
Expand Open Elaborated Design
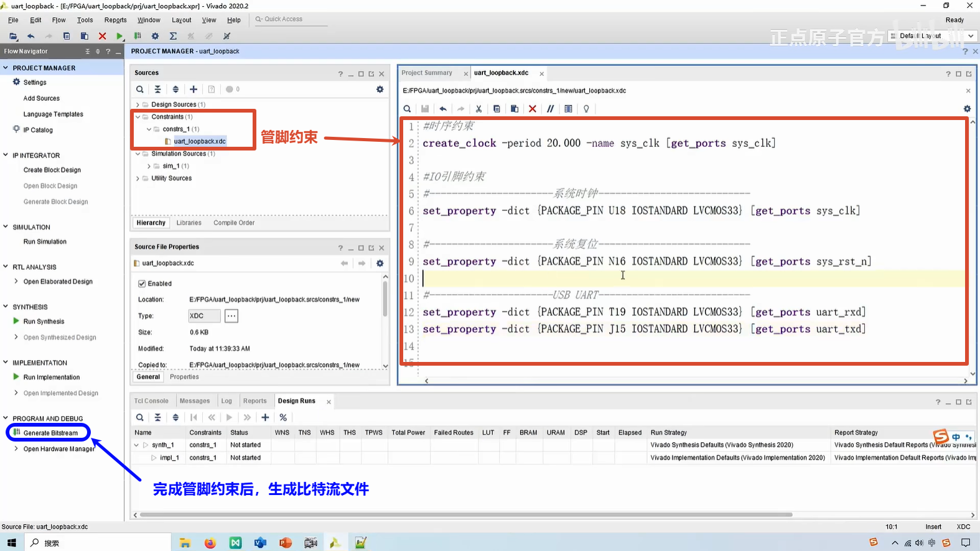pyautogui.click(x=16, y=281)
